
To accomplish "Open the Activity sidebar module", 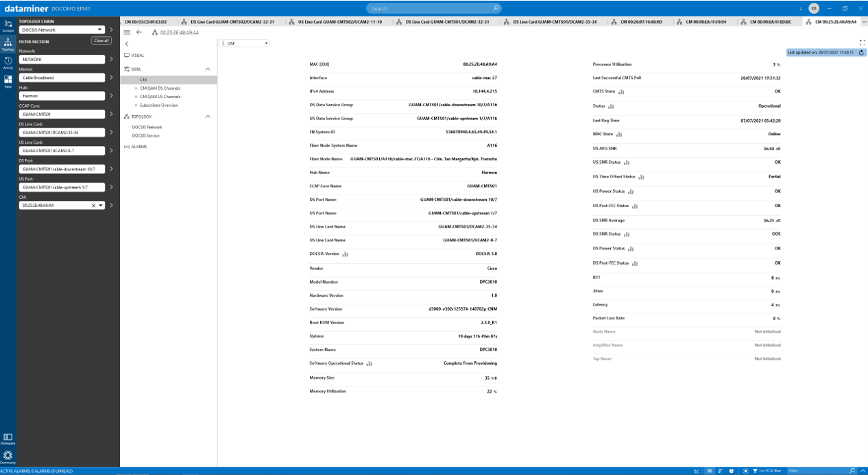I will (8, 62).
